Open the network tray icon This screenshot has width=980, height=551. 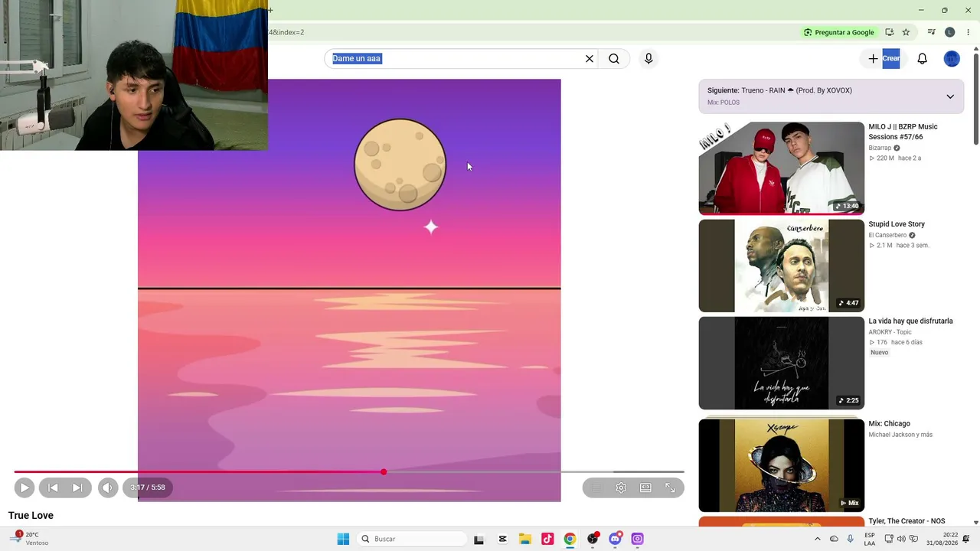887,539
